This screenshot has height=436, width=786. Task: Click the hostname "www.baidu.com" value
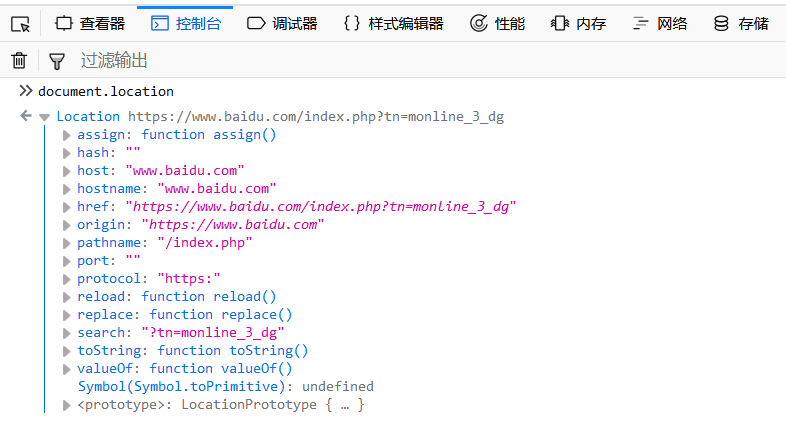pos(217,188)
